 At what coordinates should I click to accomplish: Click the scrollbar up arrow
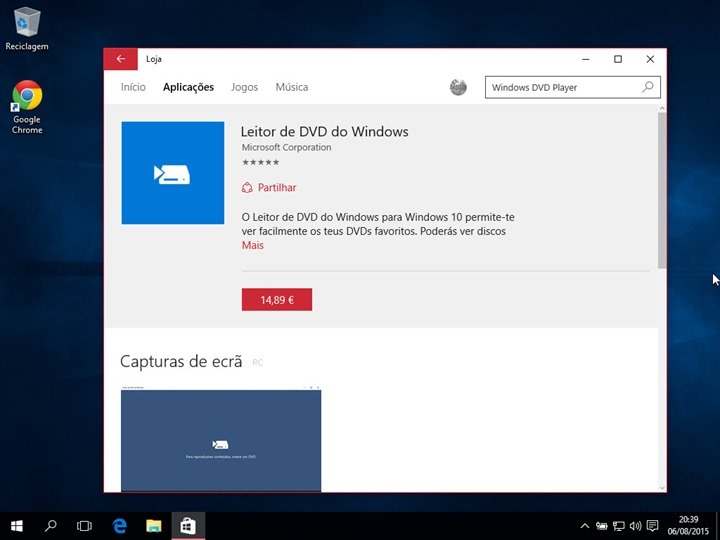662,108
